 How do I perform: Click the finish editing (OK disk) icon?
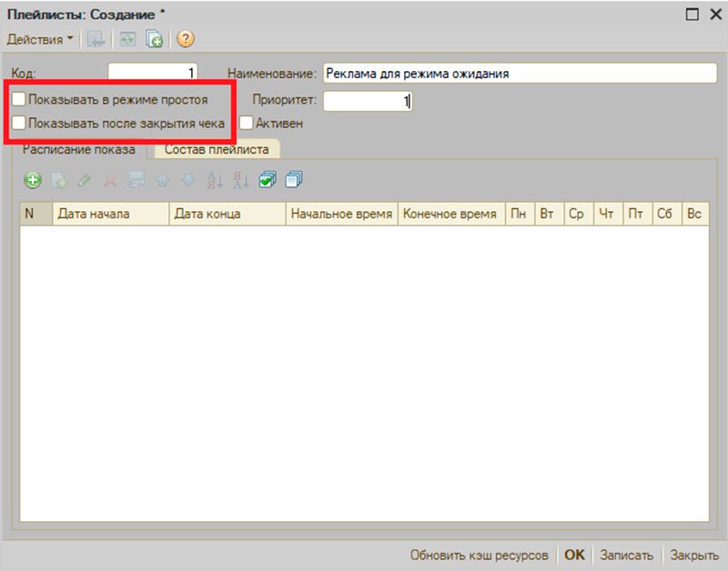click(x=136, y=180)
